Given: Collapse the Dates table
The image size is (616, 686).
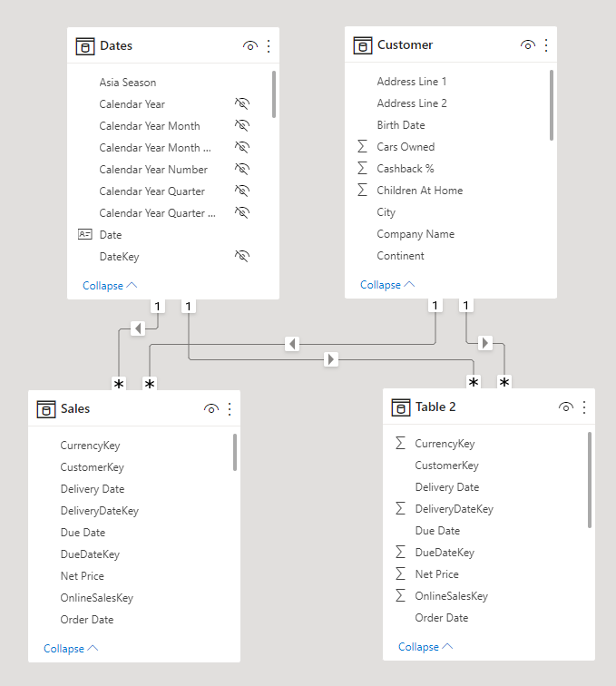Looking at the screenshot, I should coord(110,286).
